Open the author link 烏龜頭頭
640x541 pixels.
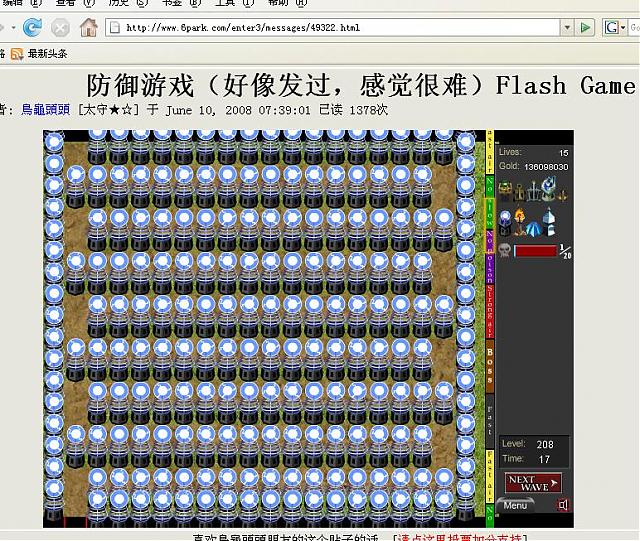tap(48, 110)
